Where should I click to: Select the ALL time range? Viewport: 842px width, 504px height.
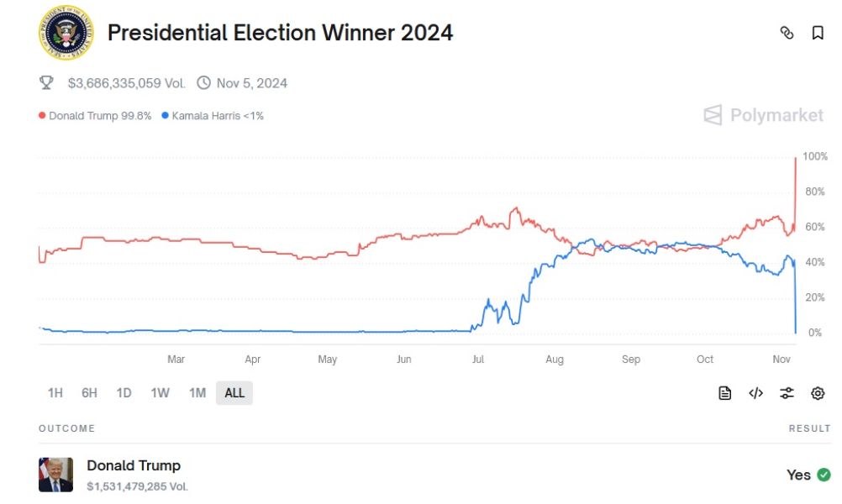click(234, 393)
